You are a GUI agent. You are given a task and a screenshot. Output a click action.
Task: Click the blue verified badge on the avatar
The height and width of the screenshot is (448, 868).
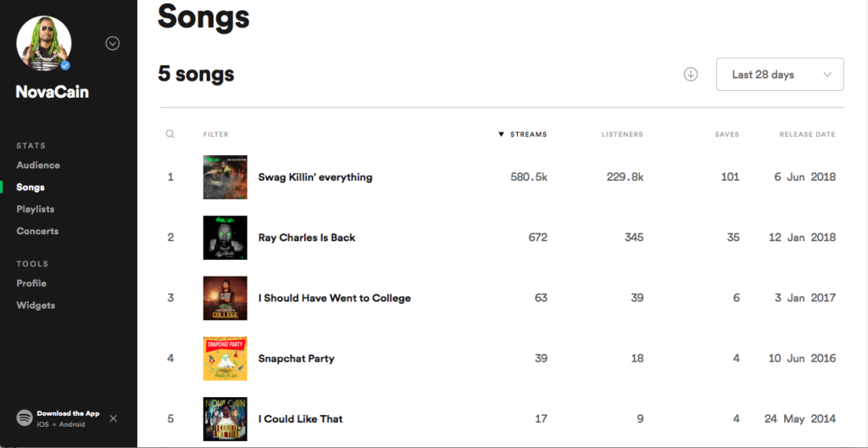(x=65, y=65)
